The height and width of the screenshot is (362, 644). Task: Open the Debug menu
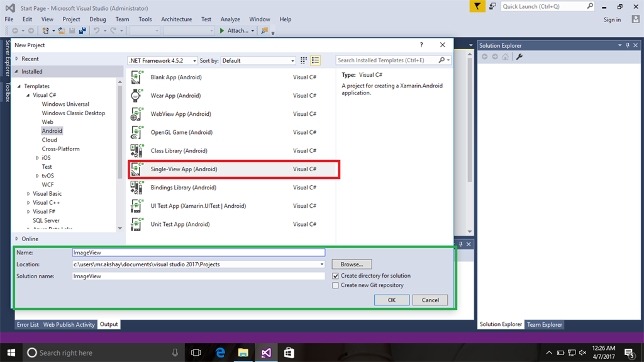click(97, 20)
